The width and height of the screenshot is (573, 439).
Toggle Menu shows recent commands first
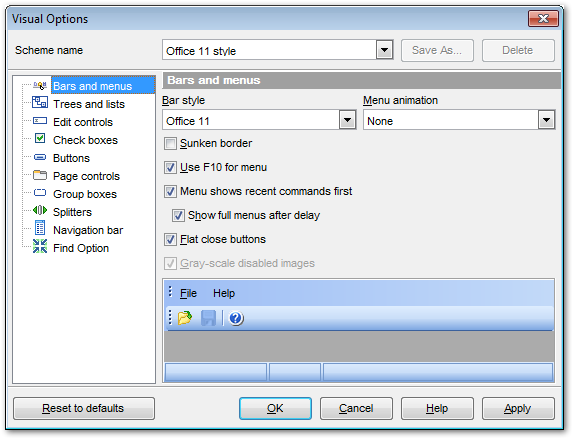click(170, 192)
